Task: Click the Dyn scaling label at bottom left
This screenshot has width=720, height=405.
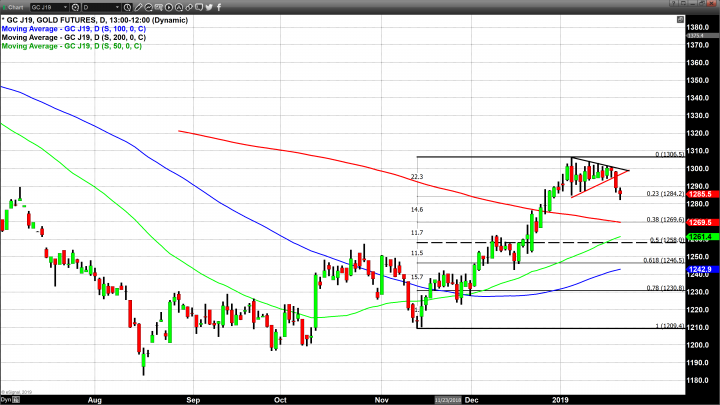Action: coord(6,400)
